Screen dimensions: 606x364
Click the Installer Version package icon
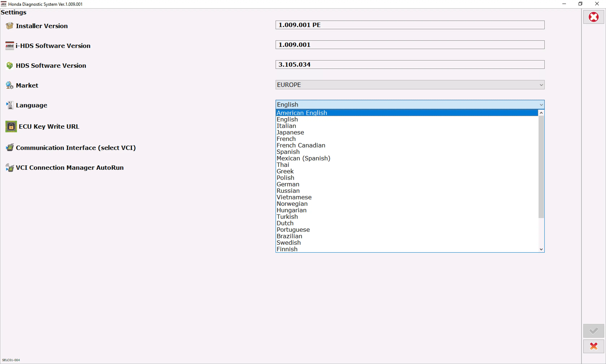pos(10,26)
